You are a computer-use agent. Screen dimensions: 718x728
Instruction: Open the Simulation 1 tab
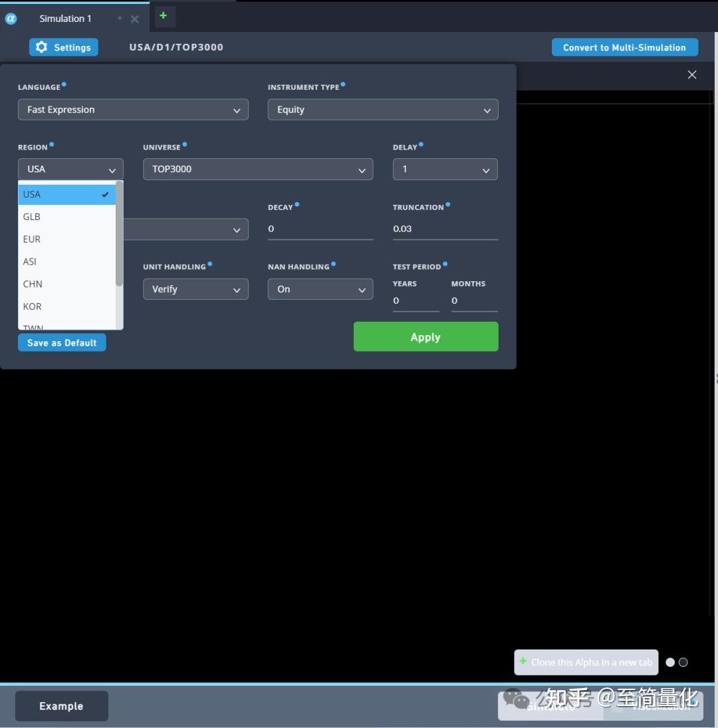coord(65,19)
